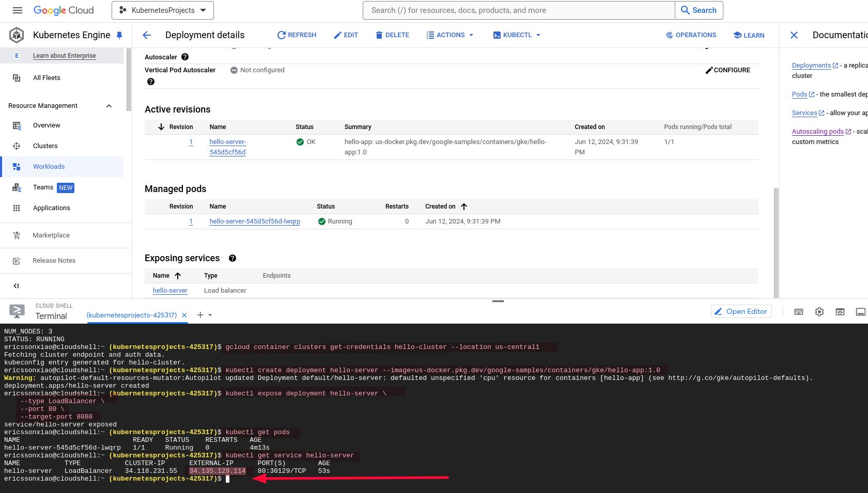Add a new Cloud Shell tab

coord(200,315)
